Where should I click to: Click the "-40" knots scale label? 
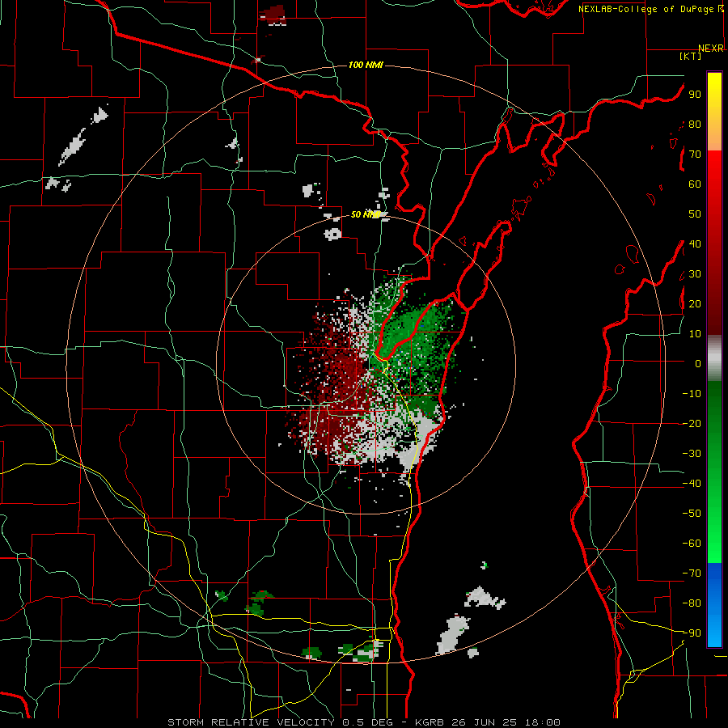692,484
